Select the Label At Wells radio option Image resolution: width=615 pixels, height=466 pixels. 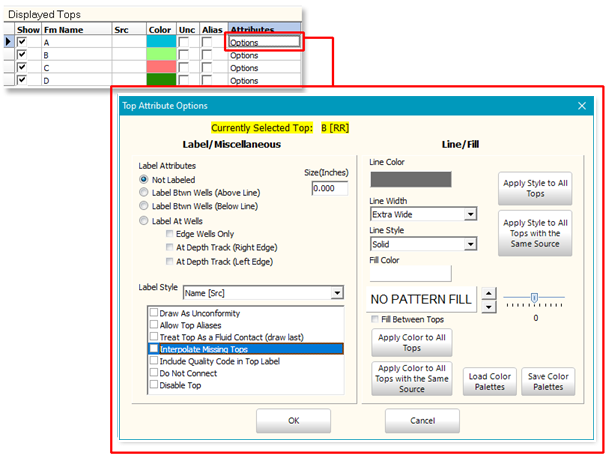145,220
